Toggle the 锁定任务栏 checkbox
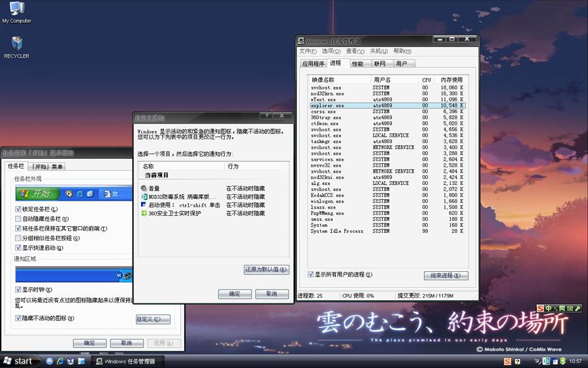 pos(18,209)
